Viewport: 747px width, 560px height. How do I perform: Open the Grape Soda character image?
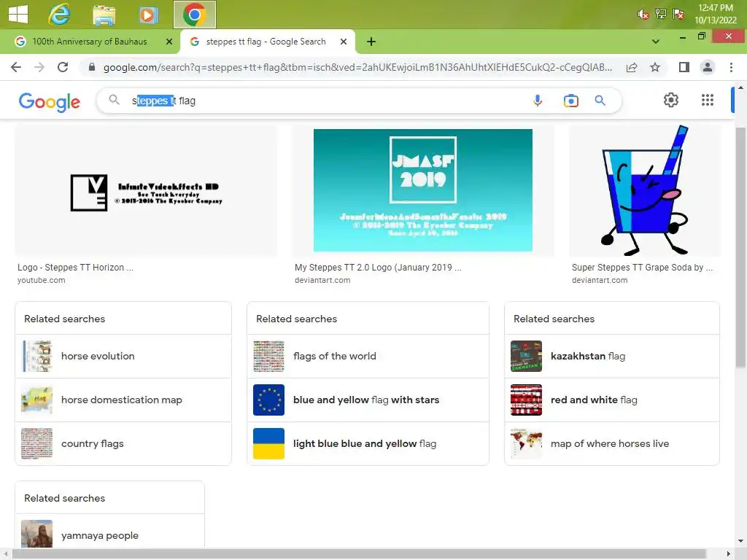(x=644, y=190)
